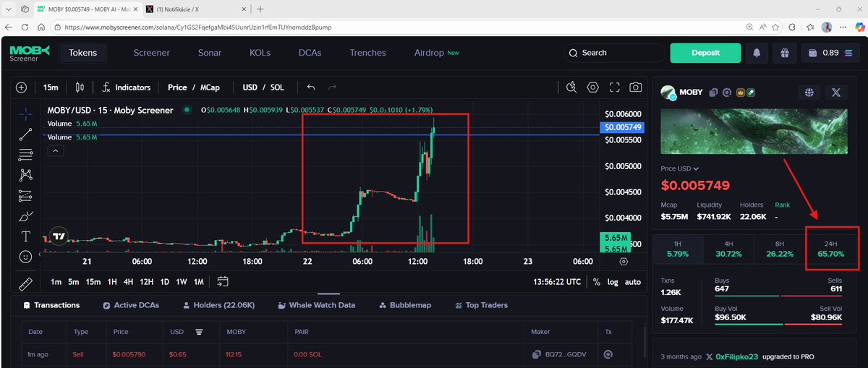Open price axis settings gear
868x368 pixels.
click(x=623, y=261)
